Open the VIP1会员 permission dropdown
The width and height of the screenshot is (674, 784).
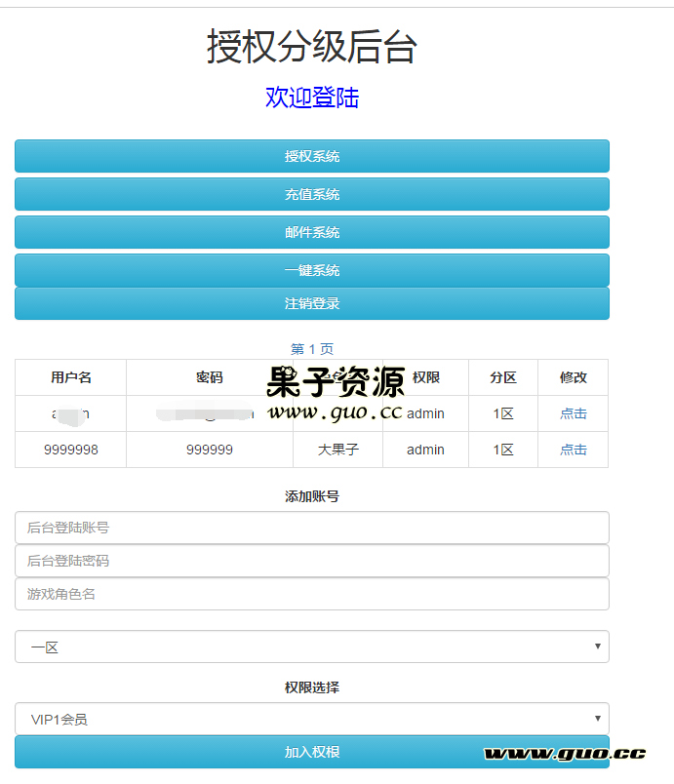(312, 720)
